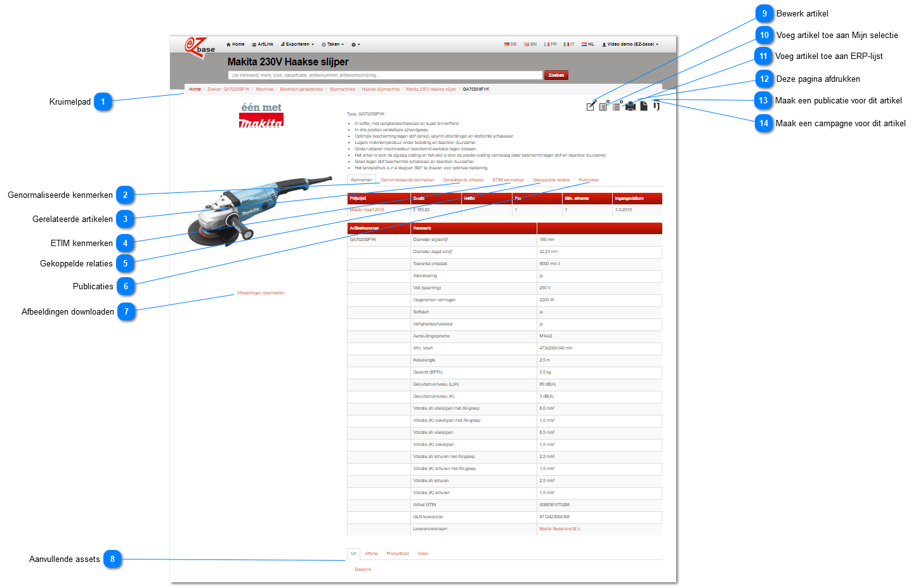Select the Productblad assets tab
Image resolution: width=916 pixels, height=588 pixels.
click(x=398, y=554)
